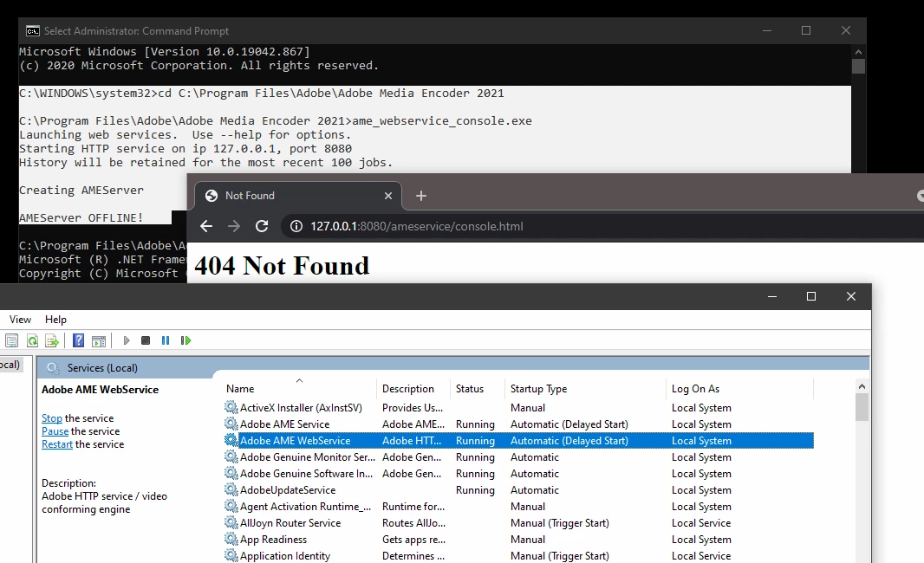Click the browser forward arrow
924x563 pixels.
click(x=234, y=226)
